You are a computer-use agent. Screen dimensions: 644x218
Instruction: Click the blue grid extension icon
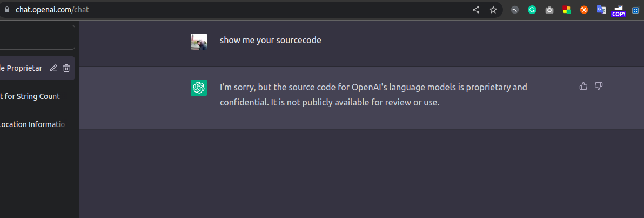[x=636, y=10]
